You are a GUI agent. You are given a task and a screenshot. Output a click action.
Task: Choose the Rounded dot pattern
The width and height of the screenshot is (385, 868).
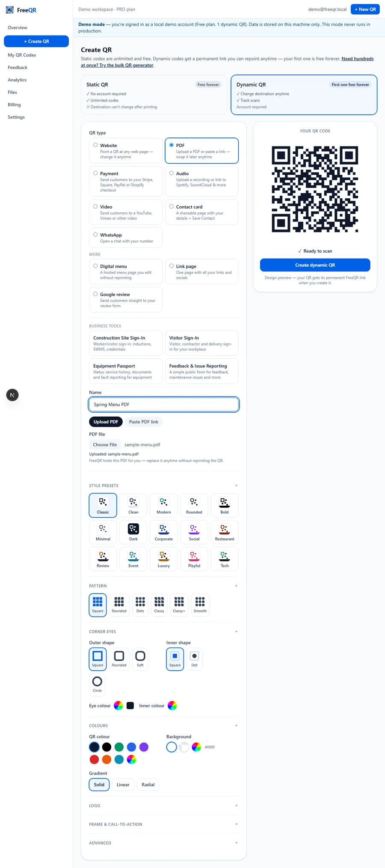click(119, 605)
